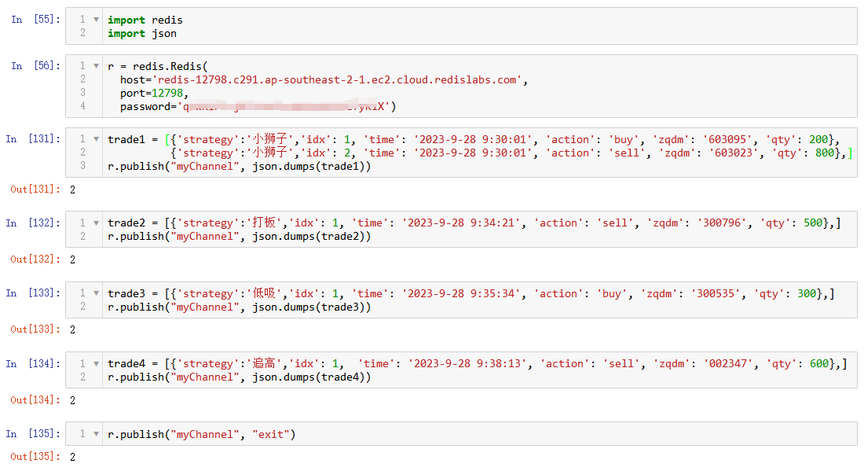Collapse fold arrow in trade4 cell 134
868x471 pixels.
(96, 363)
